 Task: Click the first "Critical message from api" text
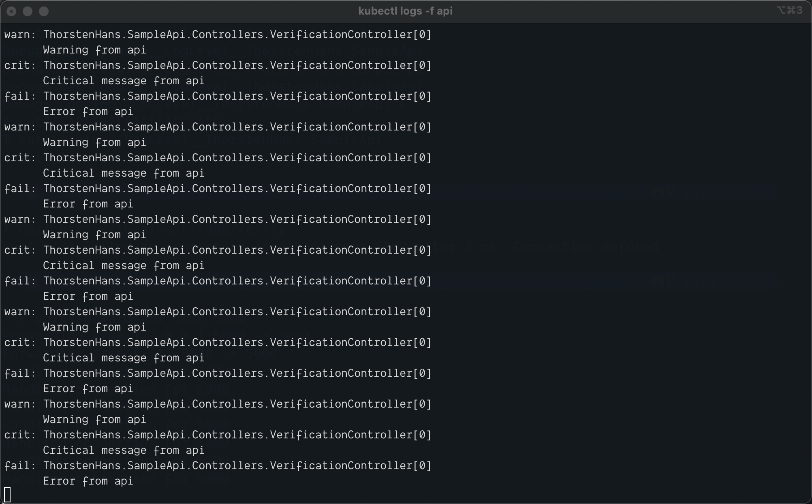tap(124, 81)
